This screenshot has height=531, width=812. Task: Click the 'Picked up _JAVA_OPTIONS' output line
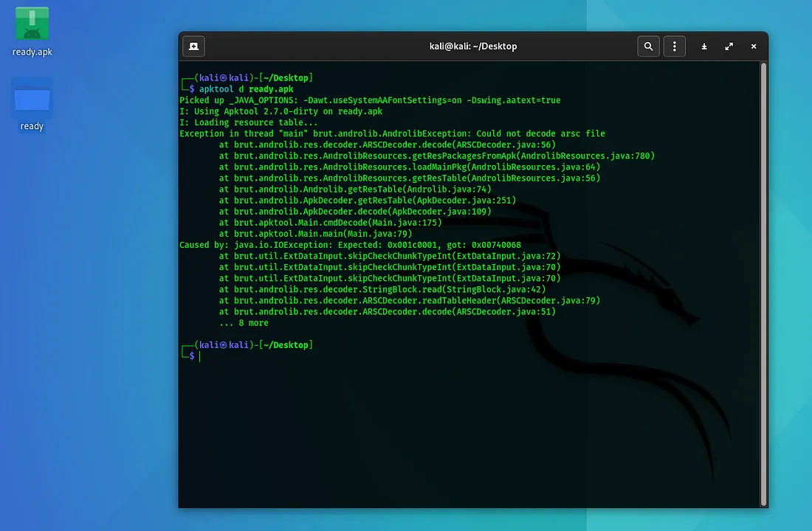(x=369, y=100)
